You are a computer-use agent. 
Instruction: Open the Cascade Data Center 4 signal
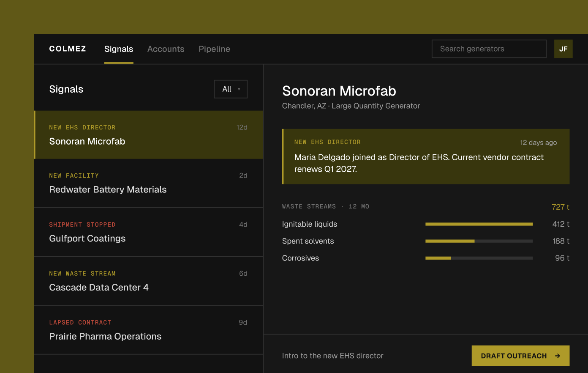[149, 281]
